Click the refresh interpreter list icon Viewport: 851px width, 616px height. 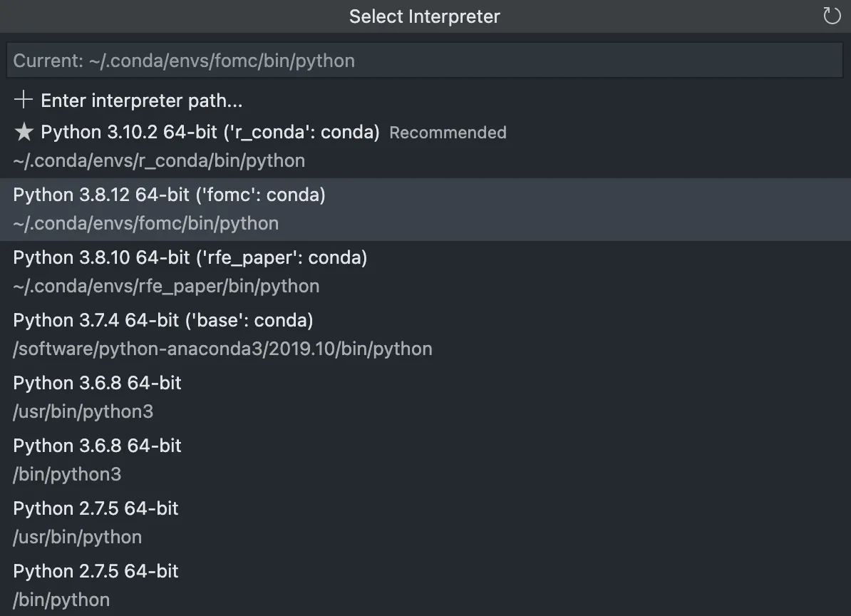[832, 16]
